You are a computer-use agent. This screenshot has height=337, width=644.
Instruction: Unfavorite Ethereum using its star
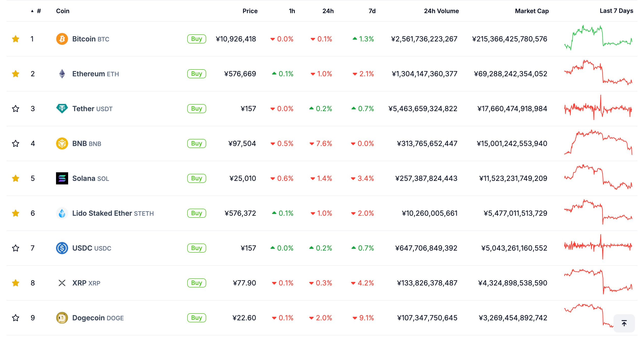pyautogui.click(x=16, y=74)
